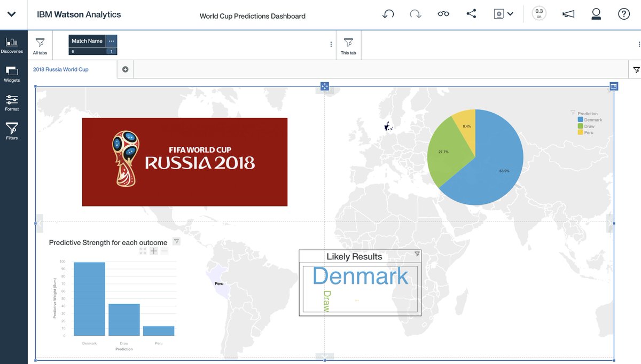Open the user profile icon
The height and width of the screenshot is (364, 641).
(596, 14)
